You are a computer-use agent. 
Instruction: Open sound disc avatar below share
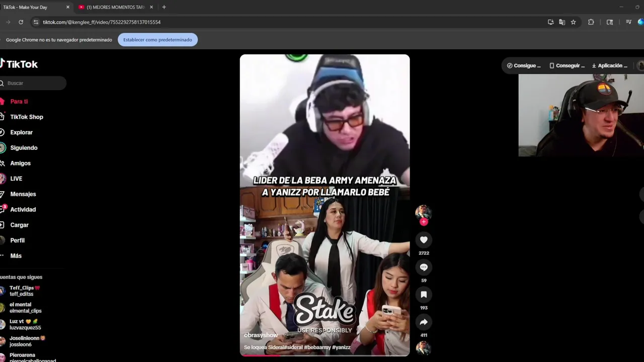pyautogui.click(x=424, y=348)
